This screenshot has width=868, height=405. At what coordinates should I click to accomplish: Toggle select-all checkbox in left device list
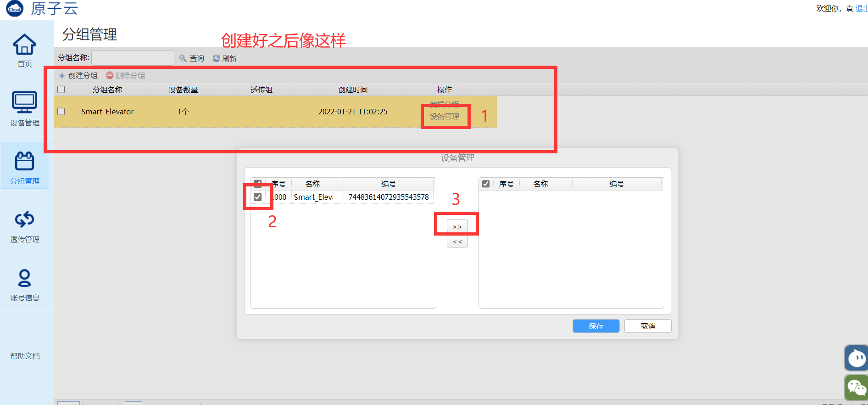[258, 184]
